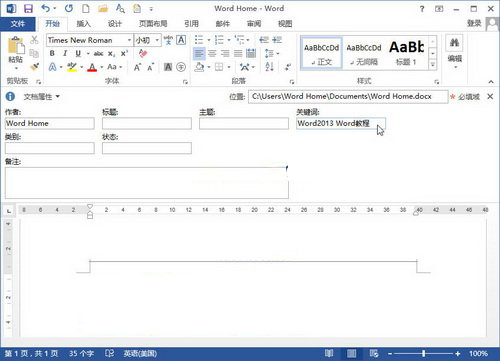Select the 标题 1 (Heading 1) style
This screenshot has width=500, height=361.
pos(406,53)
